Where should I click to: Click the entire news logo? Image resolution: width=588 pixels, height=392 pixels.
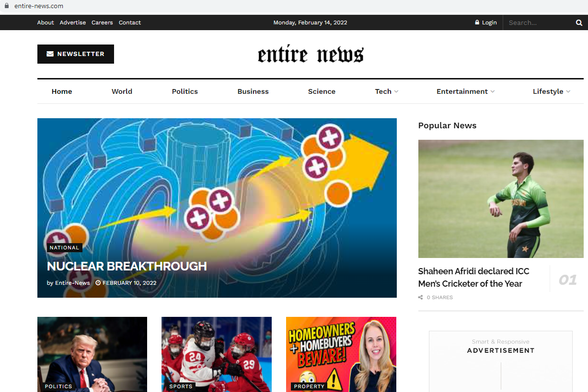(x=311, y=55)
